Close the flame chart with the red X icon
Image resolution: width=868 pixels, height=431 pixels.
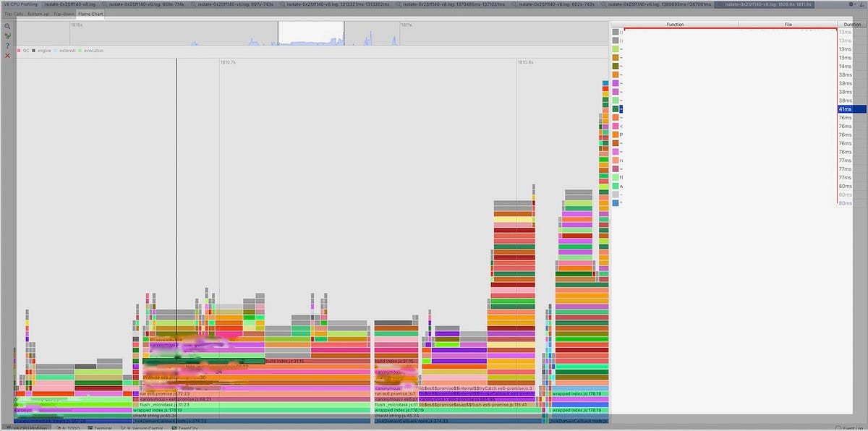(7, 54)
